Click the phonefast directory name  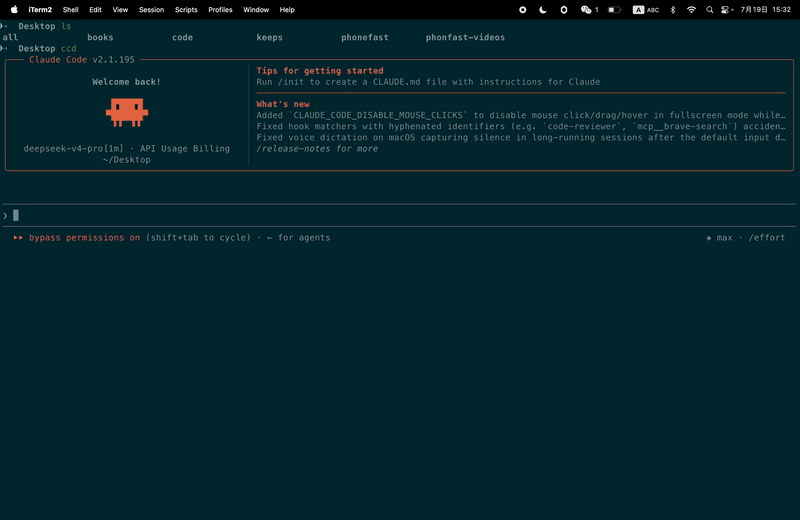[365, 37]
